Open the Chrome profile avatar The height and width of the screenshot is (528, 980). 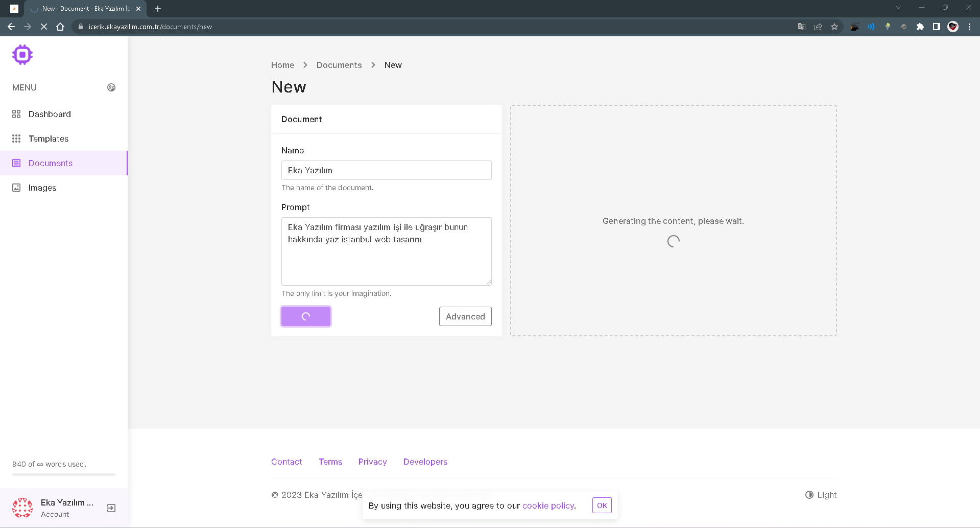click(x=953, y=27)
